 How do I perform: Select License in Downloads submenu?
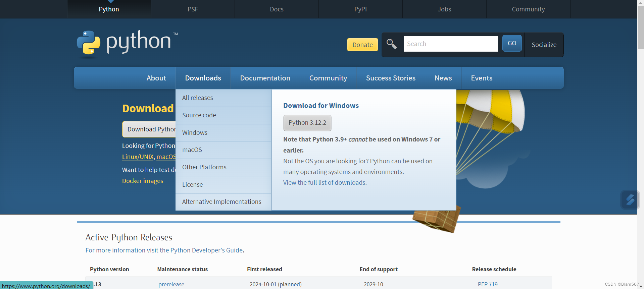(x=223, y=185)
